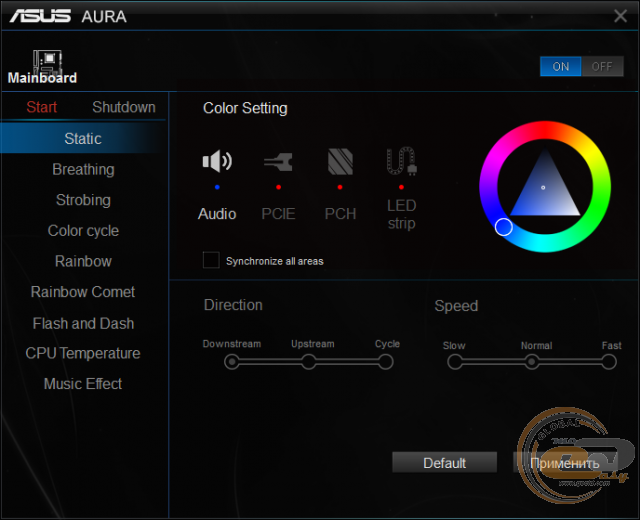Select the LED strip icon
Screen dimensions: 640x520
402,161
